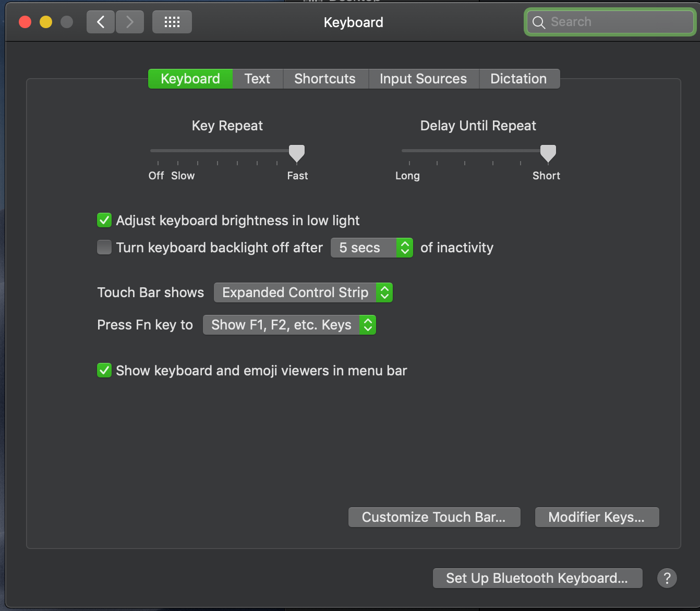Click the keyboard backlight timeout stepper arrows

405,248
